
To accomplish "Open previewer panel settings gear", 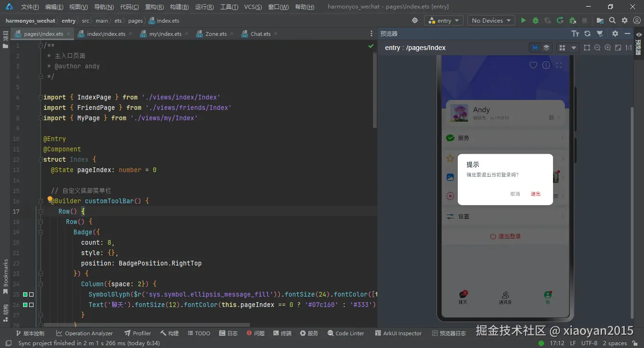I will click(x=615, y=33).
